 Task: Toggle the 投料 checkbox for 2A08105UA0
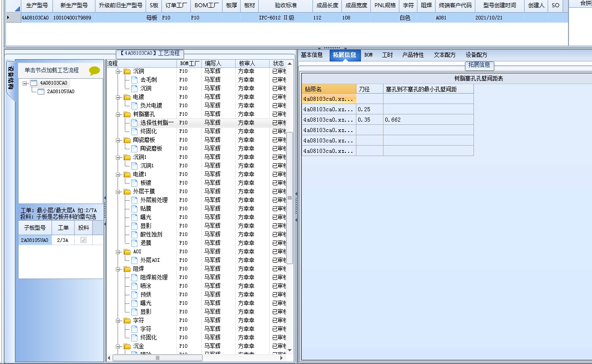pos(83,240)
